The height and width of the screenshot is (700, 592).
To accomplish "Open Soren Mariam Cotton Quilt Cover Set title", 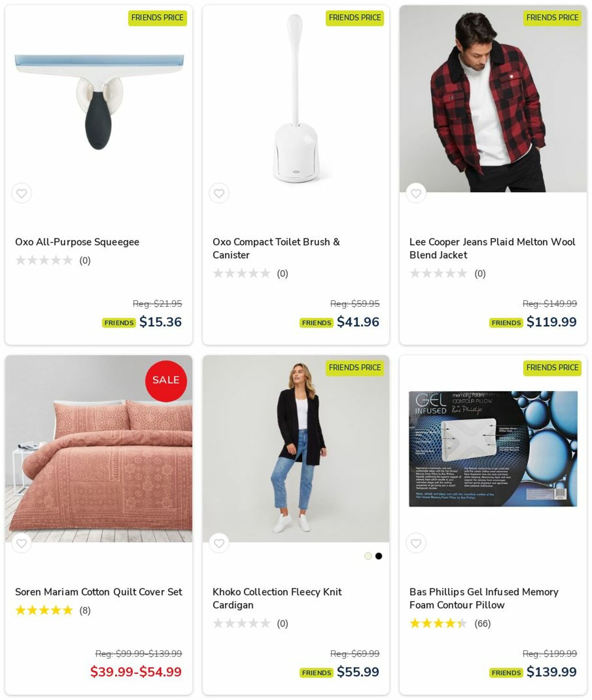I will pyautogui.click(x=99, y=592).
